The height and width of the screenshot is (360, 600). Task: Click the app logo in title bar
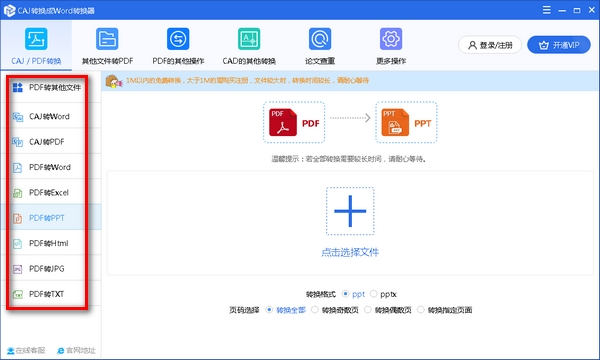point(9,10)
